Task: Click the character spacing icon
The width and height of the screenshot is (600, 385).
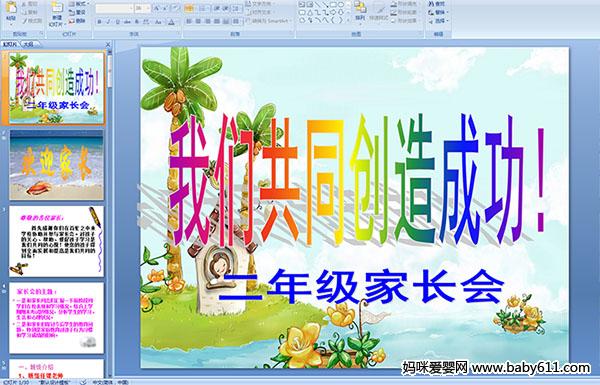Action: [147, 22]
